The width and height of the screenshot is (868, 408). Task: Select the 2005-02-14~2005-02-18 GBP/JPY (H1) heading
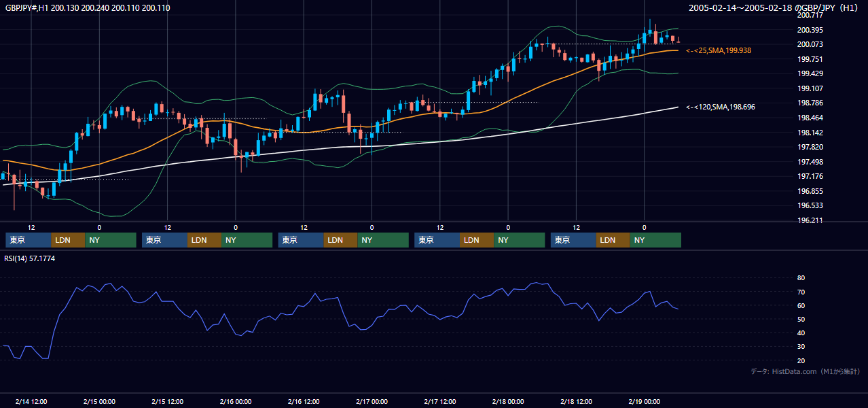coord(774,7)
